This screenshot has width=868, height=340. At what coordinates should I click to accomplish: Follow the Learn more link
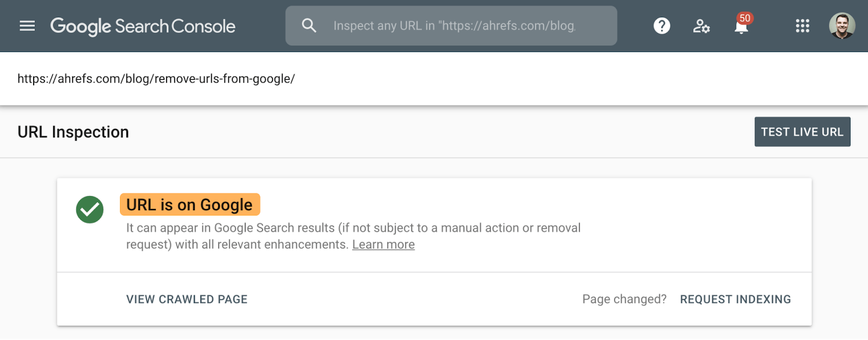[x=383, y=244]
